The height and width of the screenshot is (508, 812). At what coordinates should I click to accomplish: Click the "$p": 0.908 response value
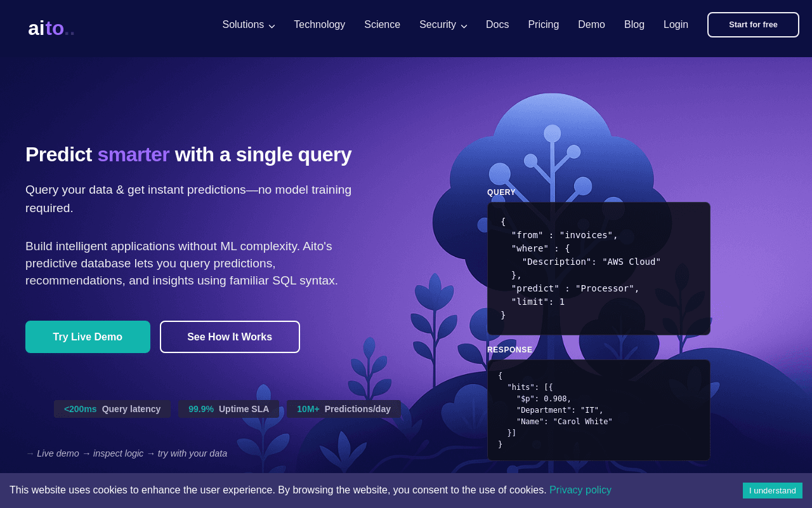coord(544,399)
